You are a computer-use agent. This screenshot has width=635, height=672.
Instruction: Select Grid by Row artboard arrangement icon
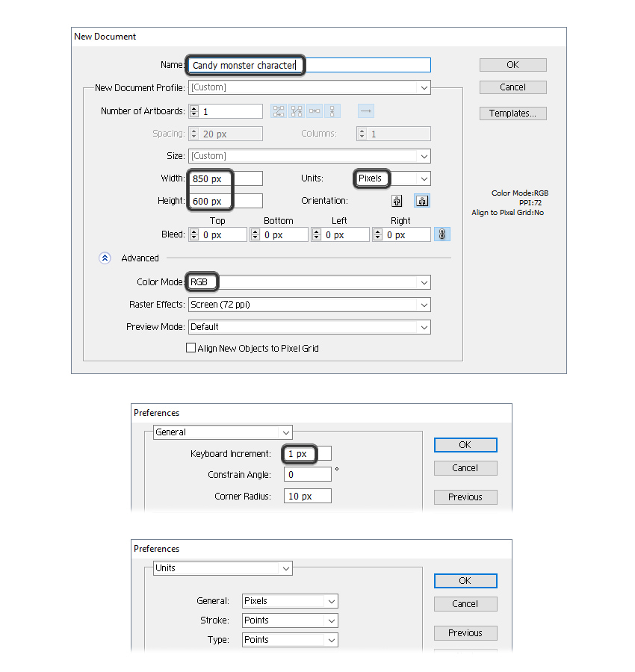point(279,111)
